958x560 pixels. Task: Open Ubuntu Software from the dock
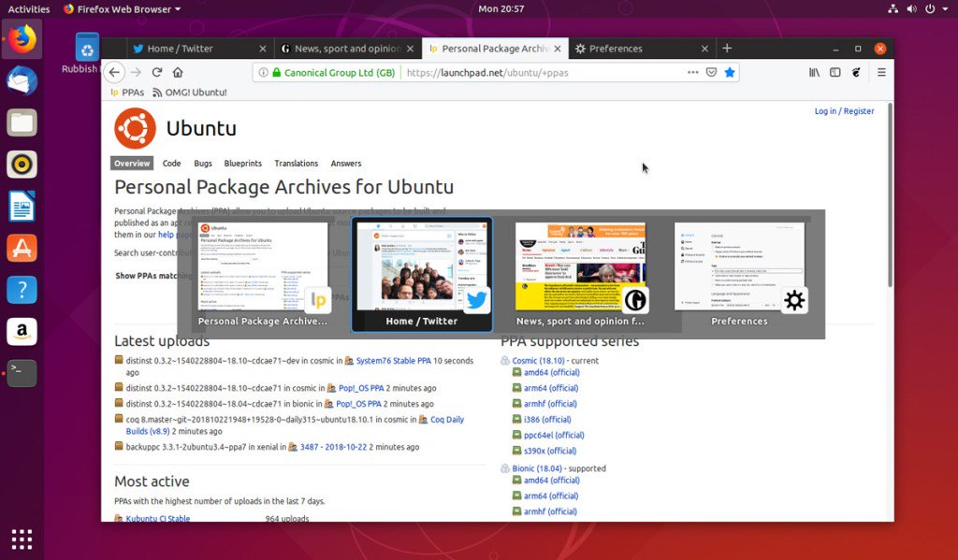coord(22,248)
